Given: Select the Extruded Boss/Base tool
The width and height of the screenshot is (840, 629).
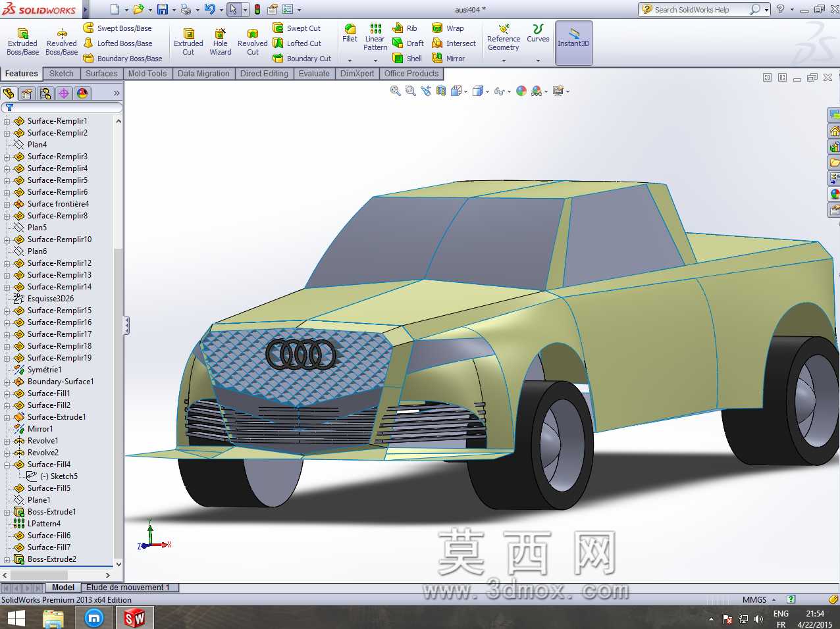Looking at the screenshot, I should pos(22,41).
